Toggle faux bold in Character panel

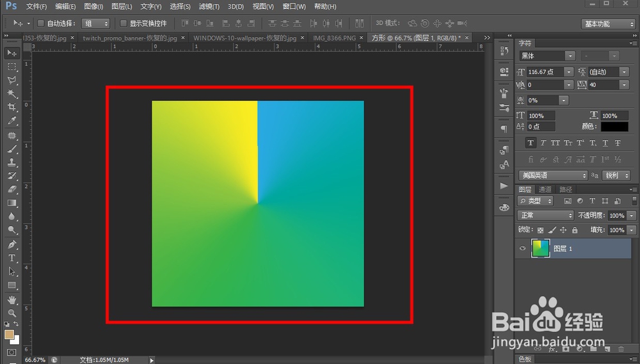tap(530, 143)
